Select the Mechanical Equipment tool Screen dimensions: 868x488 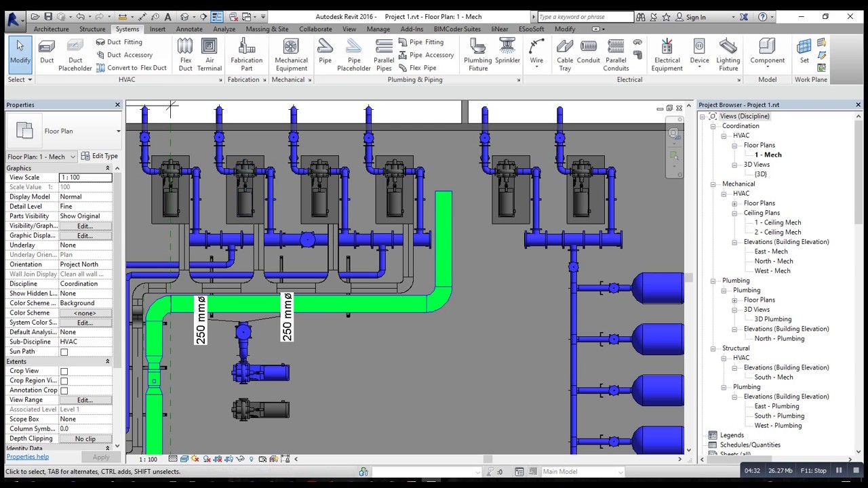pos(291,54)
